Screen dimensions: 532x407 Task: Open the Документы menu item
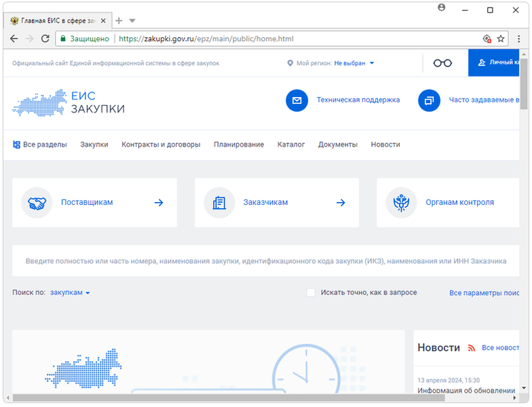[338, 145]
